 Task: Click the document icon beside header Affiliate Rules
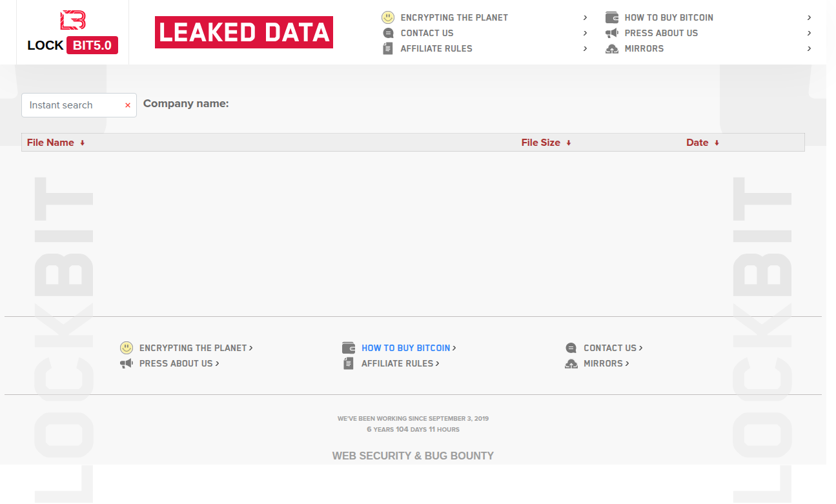click(x=388, y=48)
